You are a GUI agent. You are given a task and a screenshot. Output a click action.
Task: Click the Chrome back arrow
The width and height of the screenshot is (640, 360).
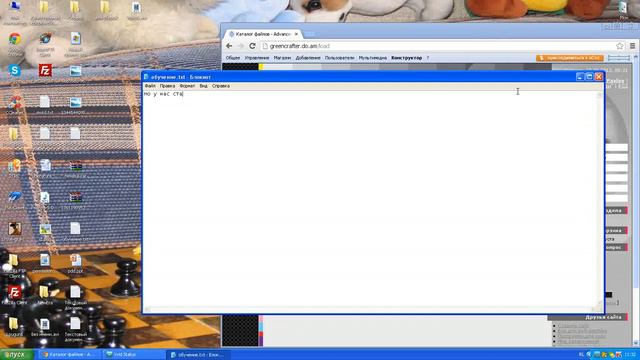229,46
